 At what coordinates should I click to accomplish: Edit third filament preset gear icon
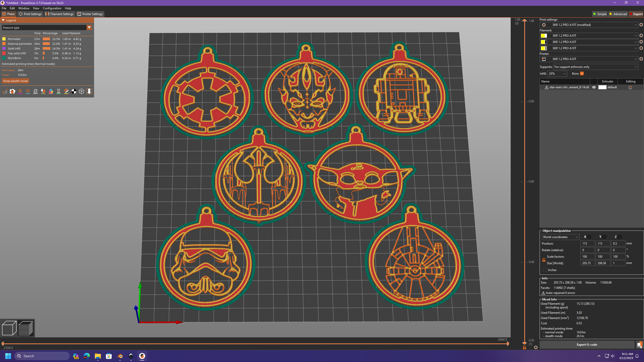coord(641,48)
